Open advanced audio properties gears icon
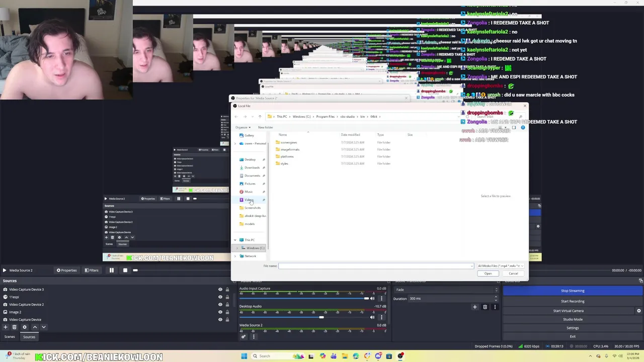 point(244,336)
